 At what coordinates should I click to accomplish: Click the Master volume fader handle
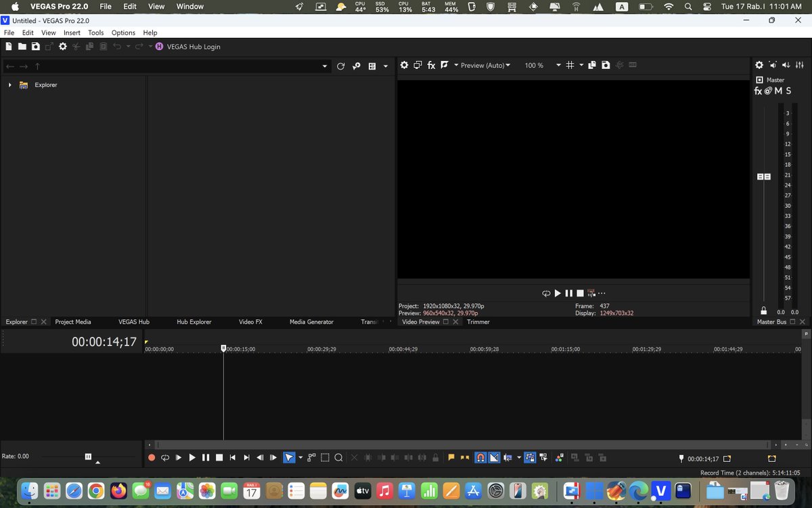pyautogui.click(x=763, y=177)
